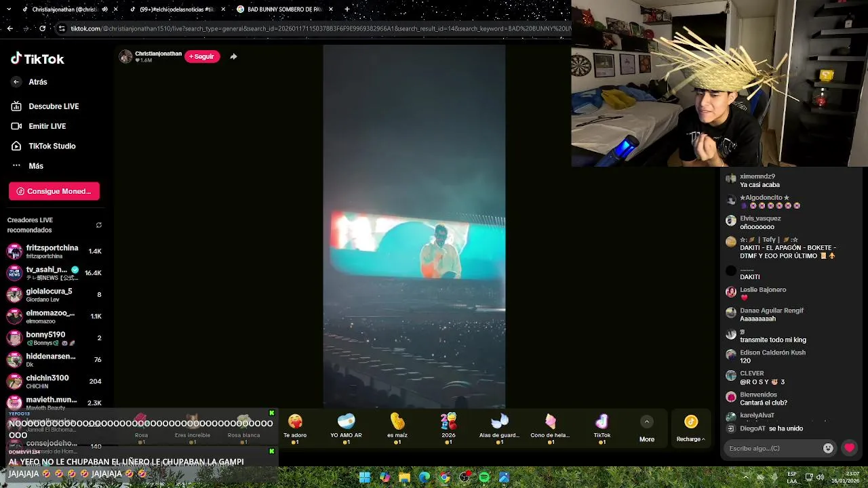This screenshot has width=868, height=488.
Task: Click the vertical live video player
Action: click(414, 226)
